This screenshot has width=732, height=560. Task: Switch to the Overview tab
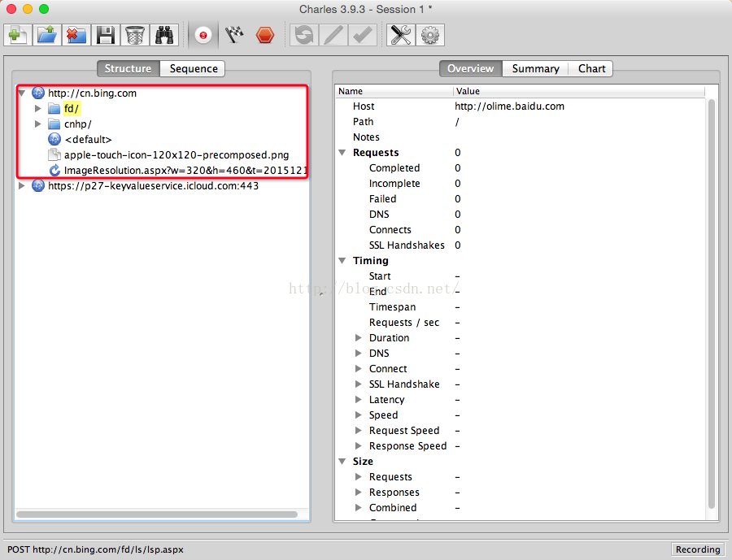click(471, 68)
